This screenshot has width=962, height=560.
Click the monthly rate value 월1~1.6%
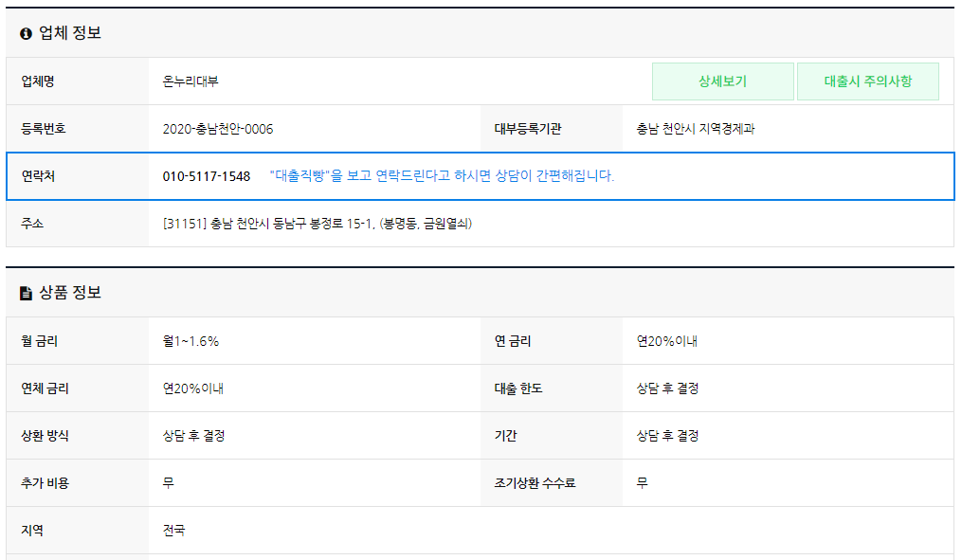pyautogui.click(x=191, y=341)
